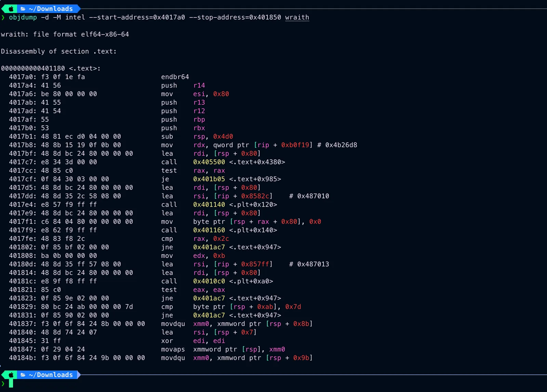Screen dimensions: 547x392
Task: Click ~/Downloads path in the bottom prompt
Action: click(x=51, y=375)
